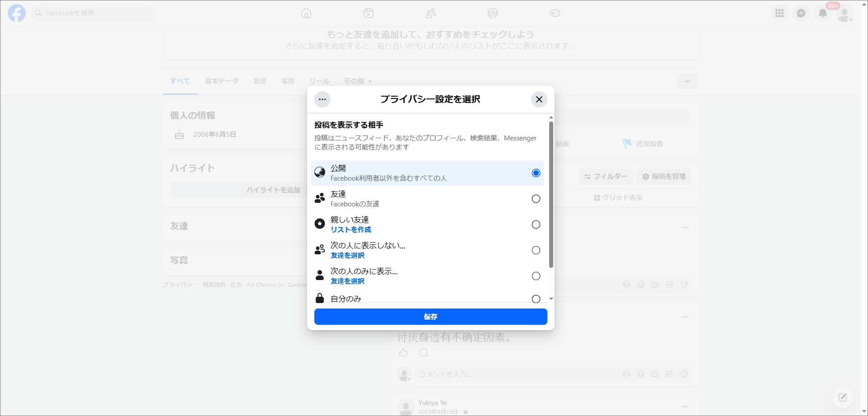Click the lock icon beside 自分のみ

320,298
